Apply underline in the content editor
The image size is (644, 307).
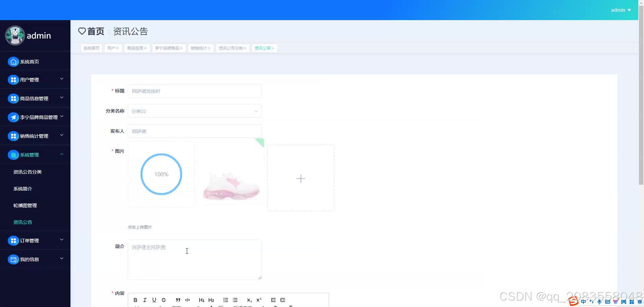154,300
